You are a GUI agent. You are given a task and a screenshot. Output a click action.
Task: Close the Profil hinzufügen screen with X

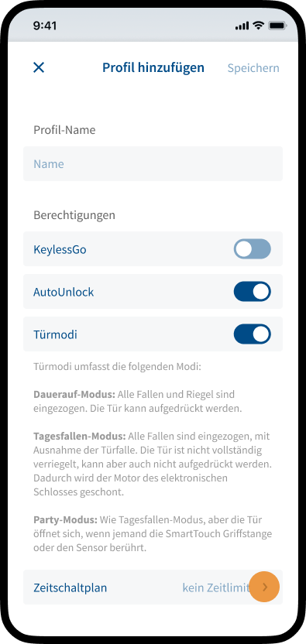39,68
